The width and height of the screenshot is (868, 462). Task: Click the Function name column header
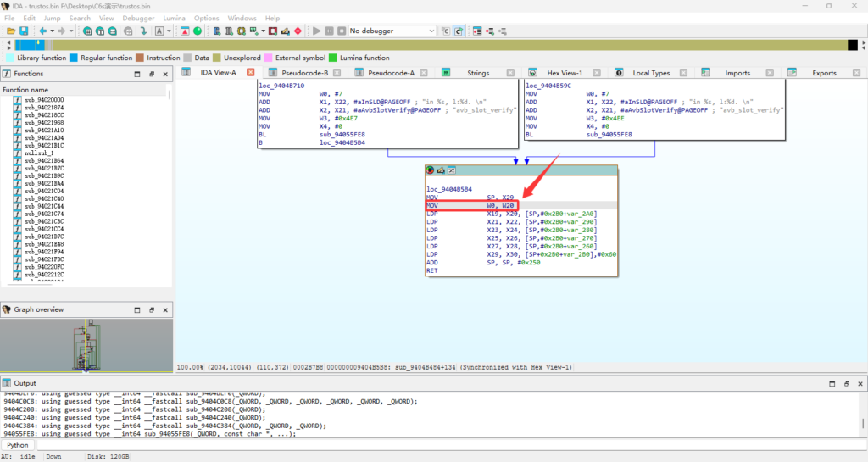(x=25, y=89)
